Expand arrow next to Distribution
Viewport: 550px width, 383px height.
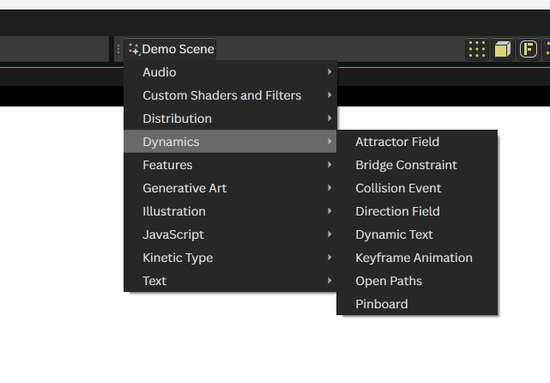pyautogui.click(x=329, y=118)
